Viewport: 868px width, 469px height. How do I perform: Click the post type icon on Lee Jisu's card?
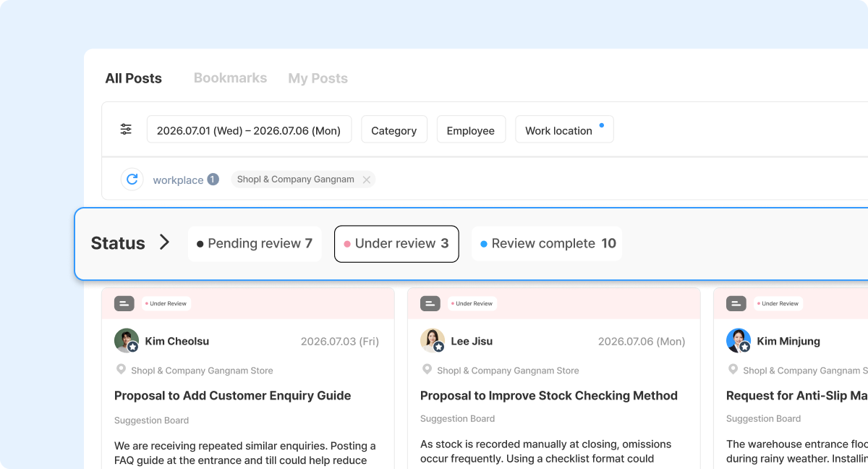(430, 304)
